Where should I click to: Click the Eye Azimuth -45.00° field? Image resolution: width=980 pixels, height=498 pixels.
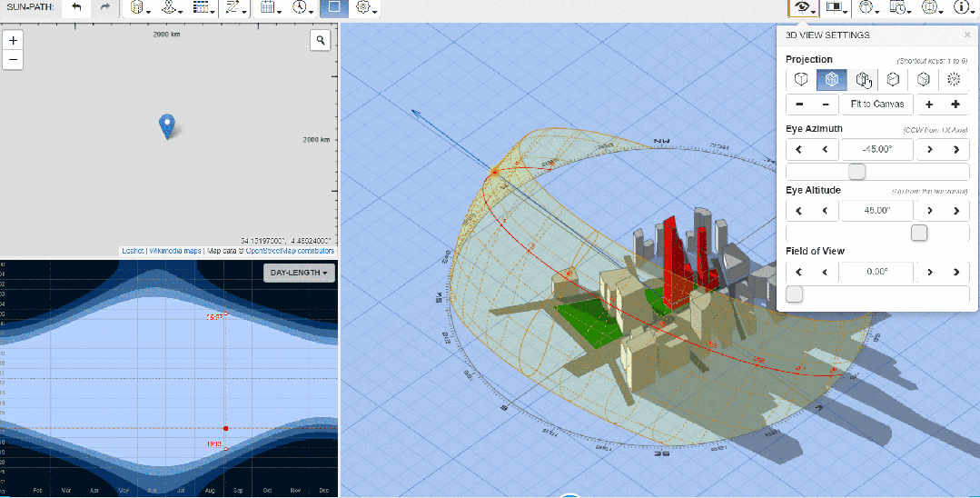[x=876, y=150]
